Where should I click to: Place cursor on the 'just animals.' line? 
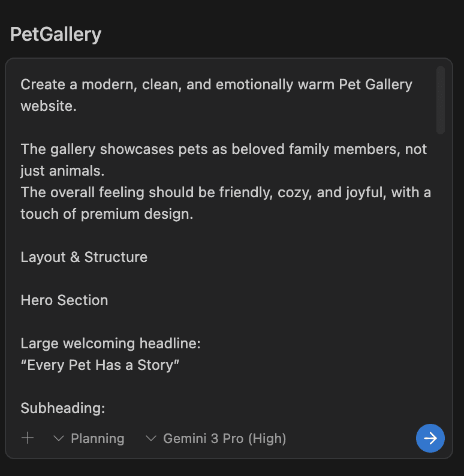(x=62, y=171)
